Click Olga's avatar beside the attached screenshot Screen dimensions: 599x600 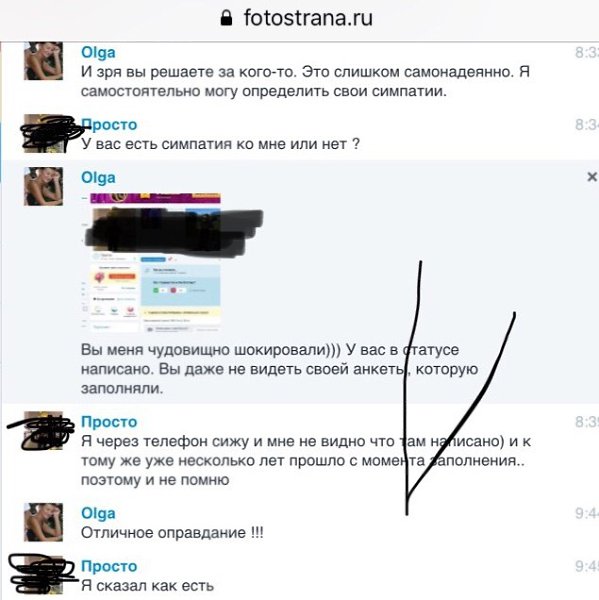43,186
